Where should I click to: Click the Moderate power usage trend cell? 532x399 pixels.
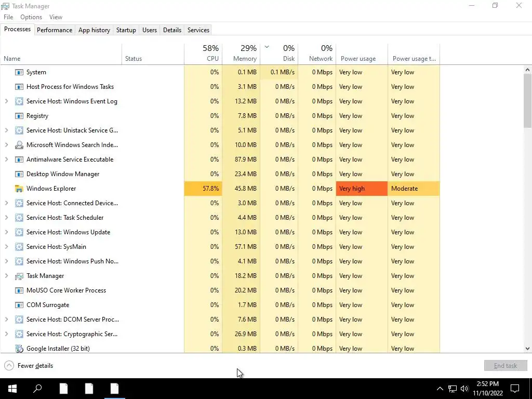click(414, 189)
